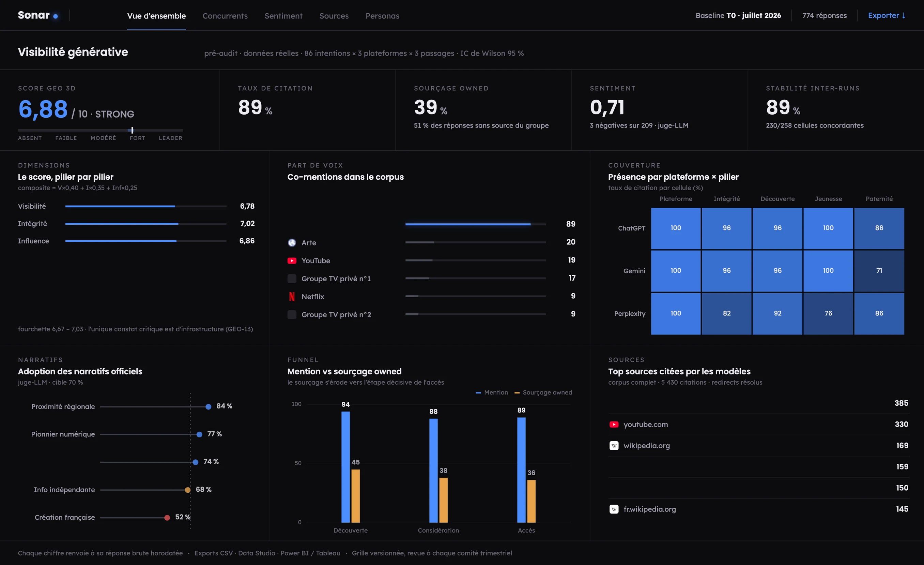Click the wikipedia.org source icon

pyautogui.click(x=614, y=446)
